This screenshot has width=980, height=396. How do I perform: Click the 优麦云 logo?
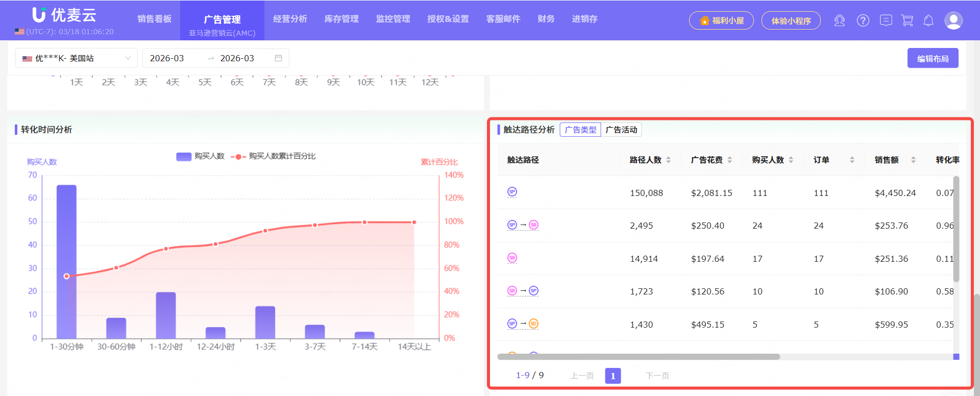(64, 15)
